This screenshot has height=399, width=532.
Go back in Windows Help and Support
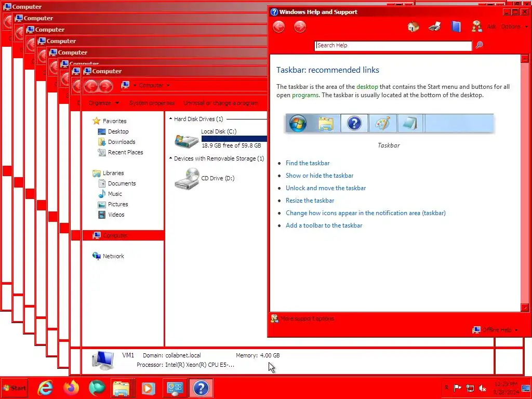pyautogui.click(x=279, y=27)
